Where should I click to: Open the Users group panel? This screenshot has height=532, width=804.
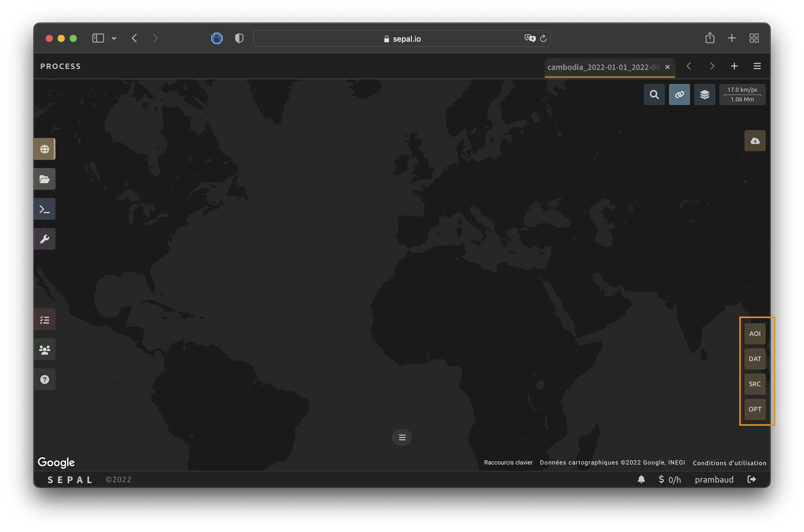point(44,349)
